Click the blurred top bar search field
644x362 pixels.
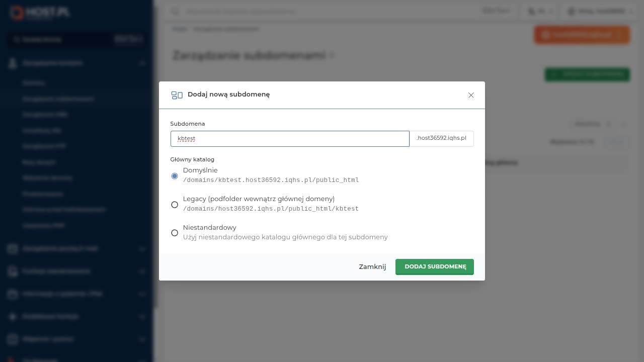click(340, 11)
